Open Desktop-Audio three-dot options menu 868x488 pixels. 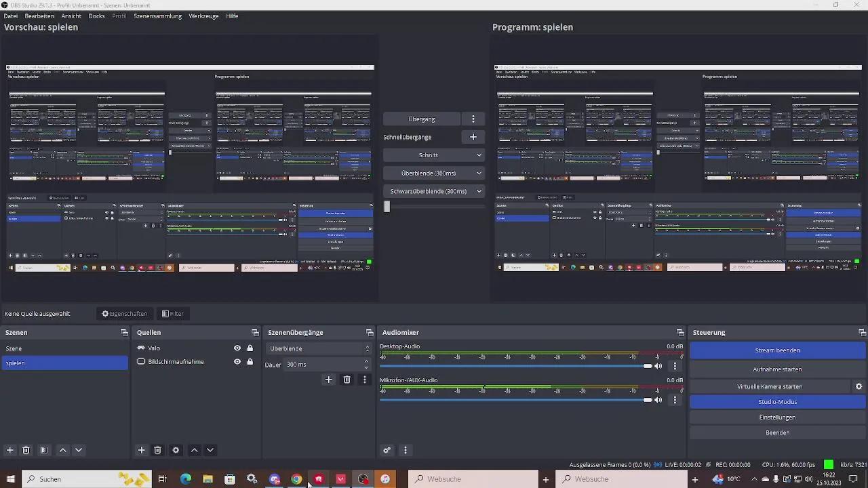(675, 366)
